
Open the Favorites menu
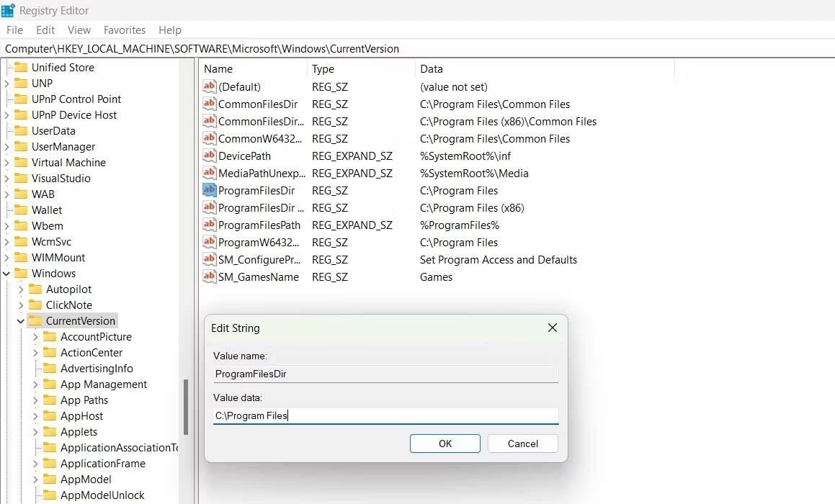[124, 30]
